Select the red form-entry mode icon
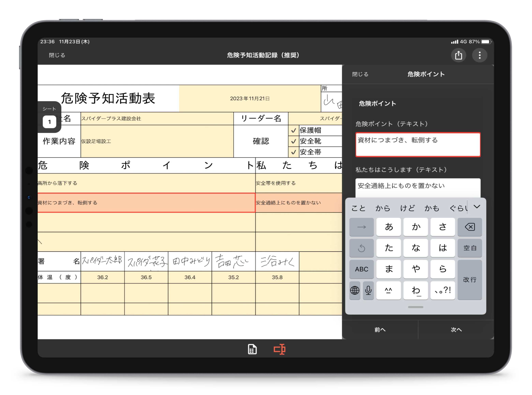 (x=279, y=349)
